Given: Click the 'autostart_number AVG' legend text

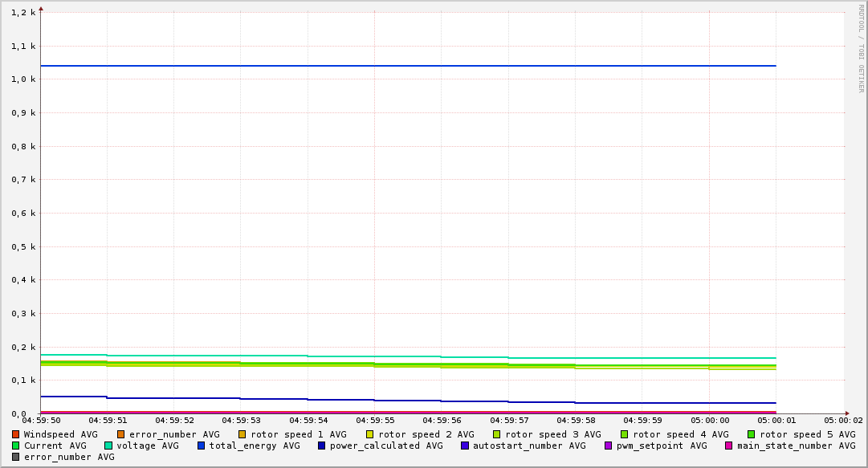Looking at the screenshot, I should (x=529, y=446).
